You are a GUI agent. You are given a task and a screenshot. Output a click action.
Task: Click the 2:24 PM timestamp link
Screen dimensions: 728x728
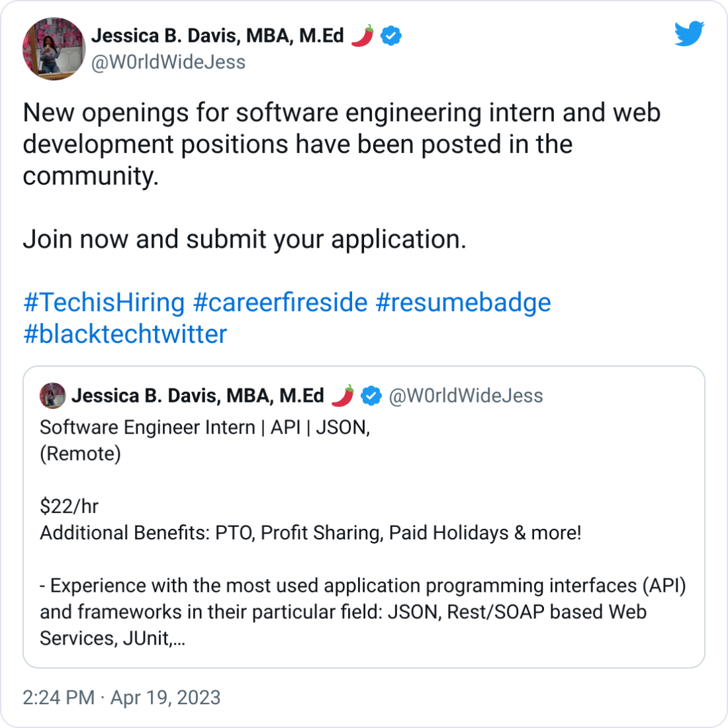[58, 698]
